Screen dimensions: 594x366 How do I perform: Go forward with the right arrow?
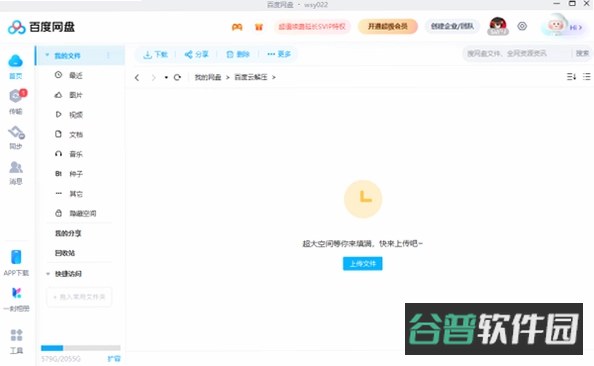pos(153,78)
